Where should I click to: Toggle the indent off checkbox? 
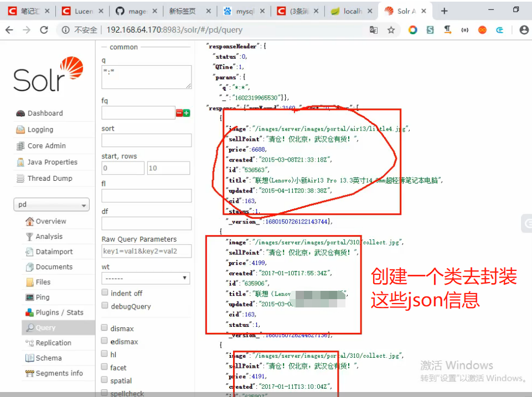tap(105, 292)
